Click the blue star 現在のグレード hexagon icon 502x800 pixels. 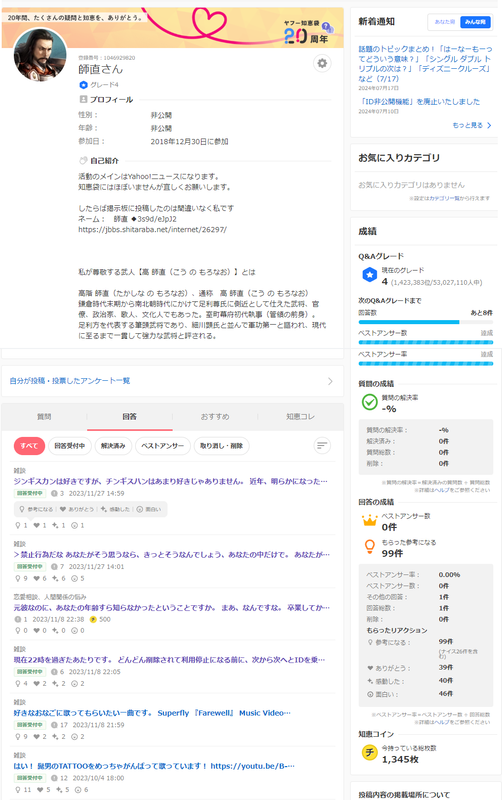click(x=369, y=276)
